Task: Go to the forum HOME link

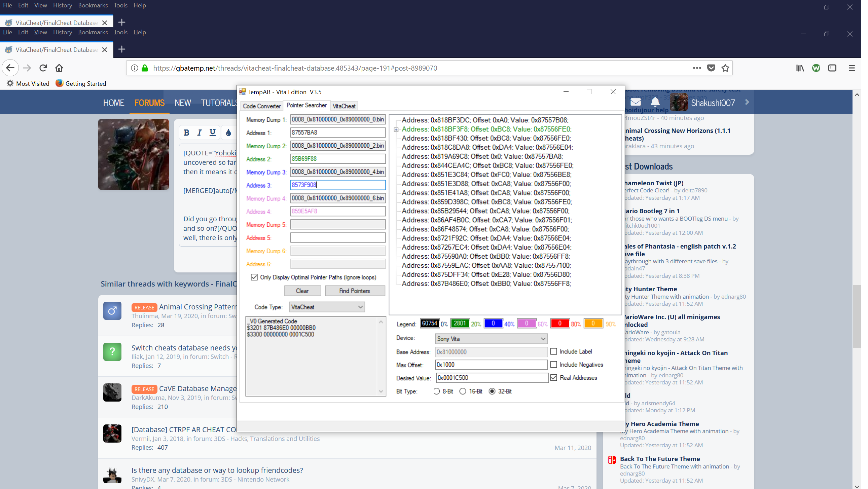Action: point(114,103)
